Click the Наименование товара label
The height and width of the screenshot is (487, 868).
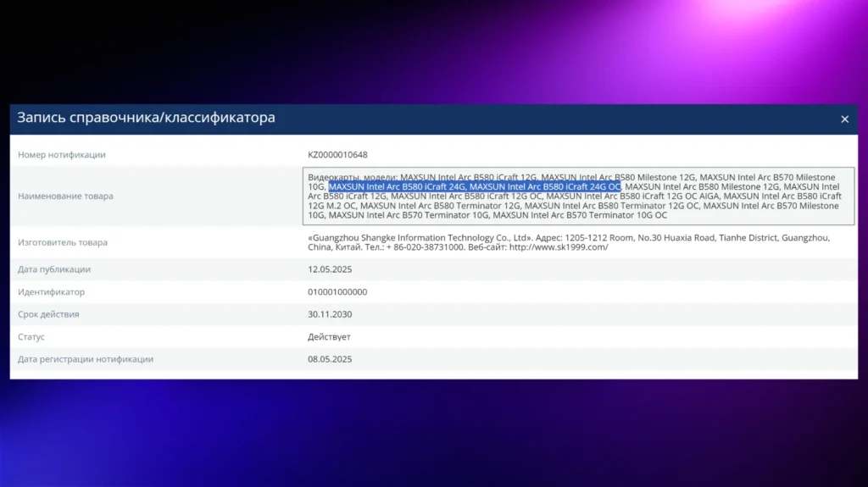[x=65, y=196]
